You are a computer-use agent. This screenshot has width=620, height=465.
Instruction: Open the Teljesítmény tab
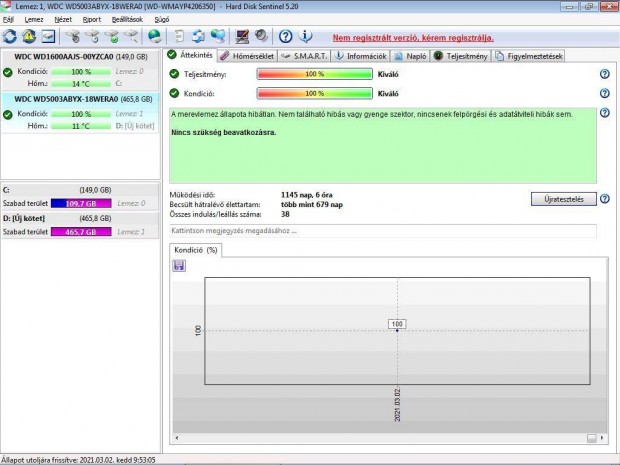click(461, 56)
